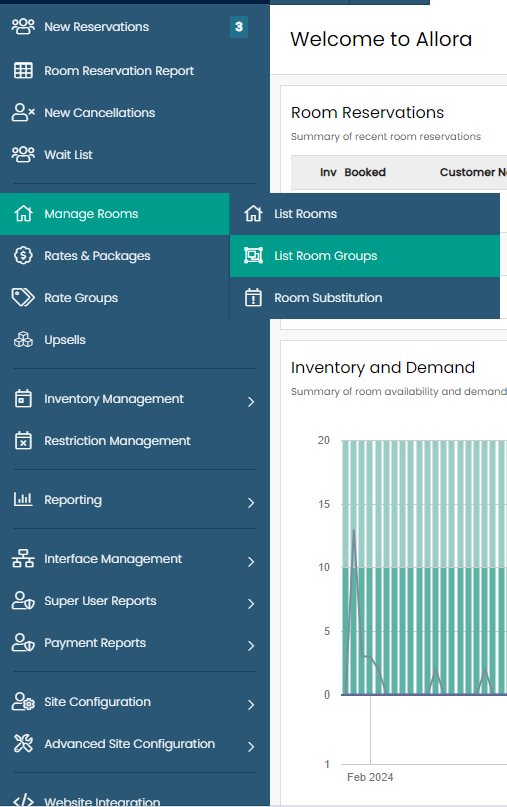507x807 pixels.
Task: Click the Feb 2024 axis label
Action: [370, 777]
